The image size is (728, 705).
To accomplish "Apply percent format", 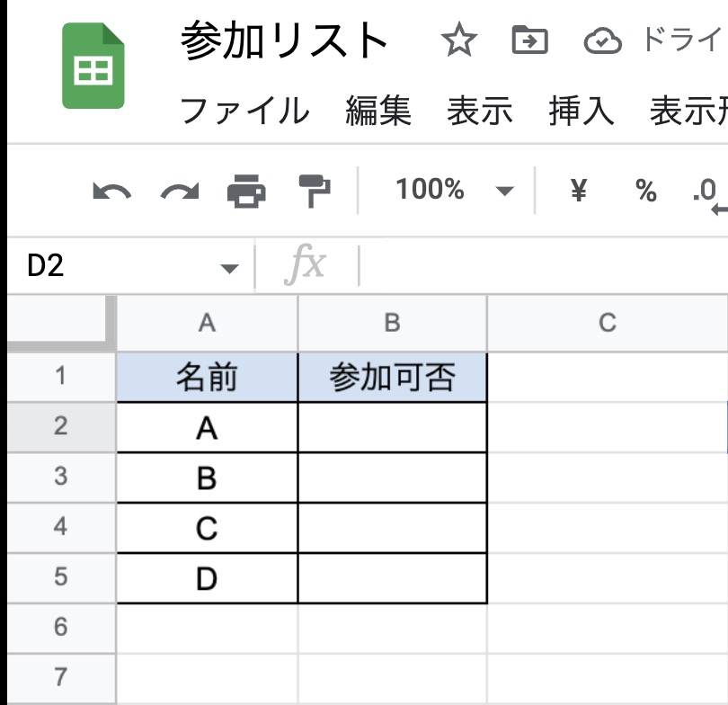I will [x=646, y=191].
